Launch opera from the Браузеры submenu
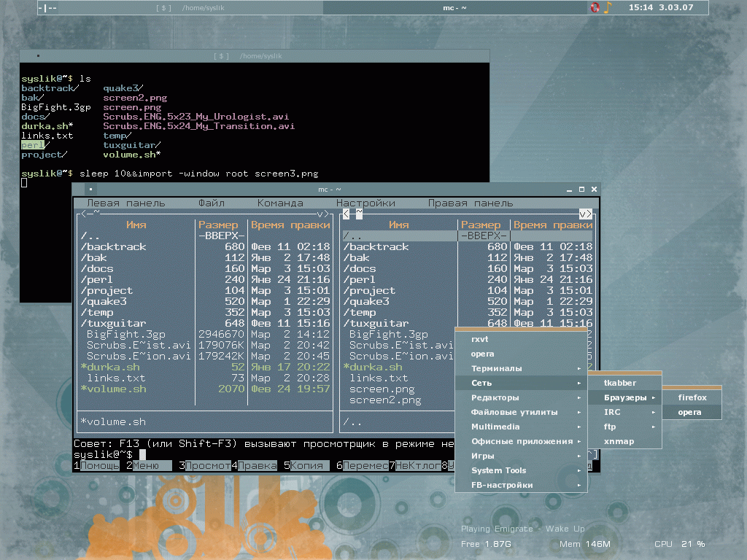The image size is (747, 560). pos(692,413)
